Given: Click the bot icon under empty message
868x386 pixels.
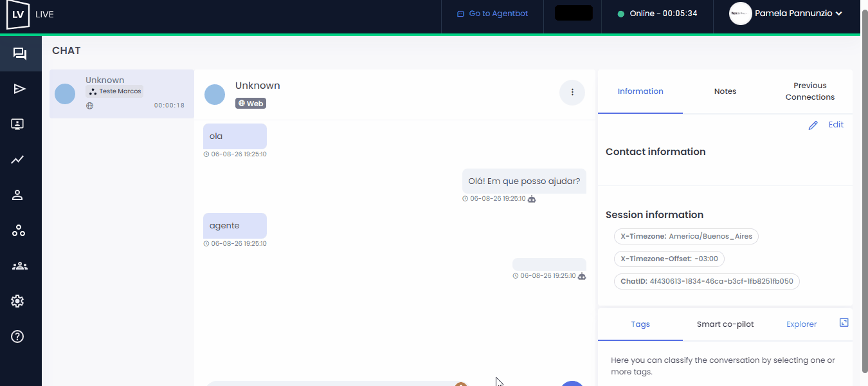Looking at the screenshot, I should [x=582, y=275].
